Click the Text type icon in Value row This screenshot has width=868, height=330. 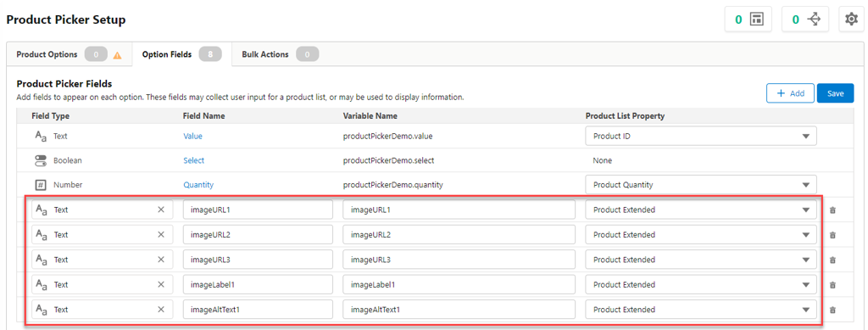click(x=41, y=136)
